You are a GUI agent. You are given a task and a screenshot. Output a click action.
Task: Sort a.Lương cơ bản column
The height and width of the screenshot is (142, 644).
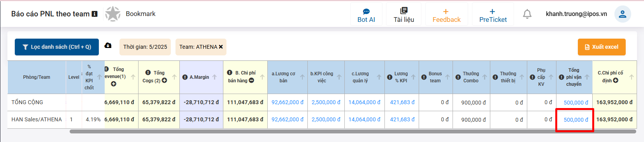[302, 77]
